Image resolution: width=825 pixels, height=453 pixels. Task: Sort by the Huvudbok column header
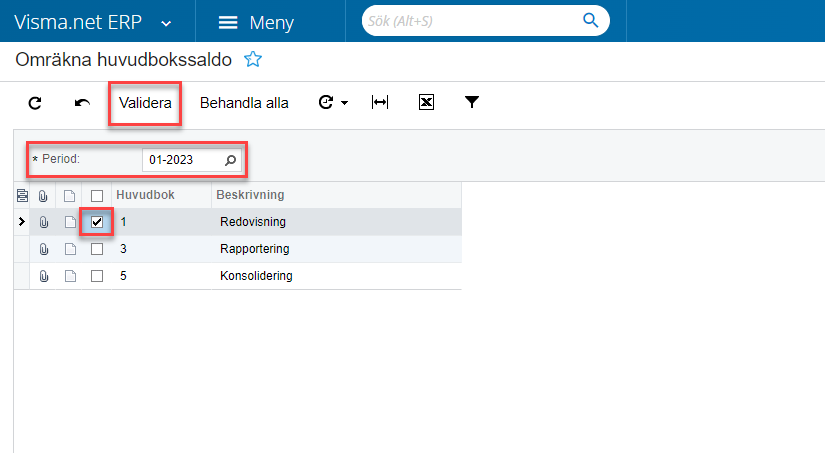click(146, 195)
